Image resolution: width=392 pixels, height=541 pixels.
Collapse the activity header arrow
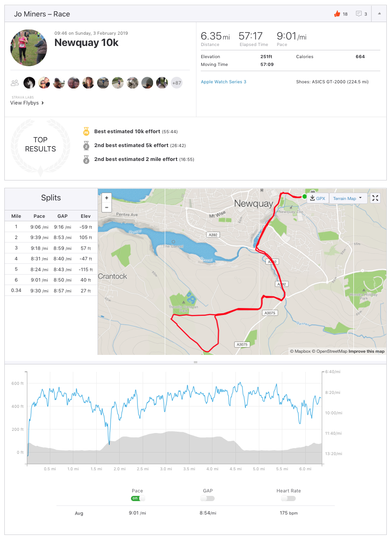(x=379, y=14)
